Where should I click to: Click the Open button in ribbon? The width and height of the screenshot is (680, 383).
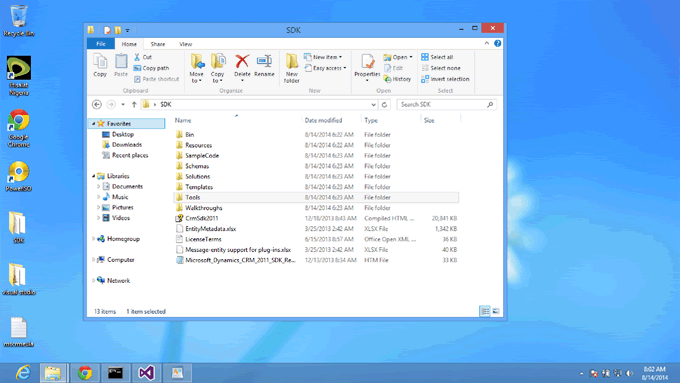(398, 57)
